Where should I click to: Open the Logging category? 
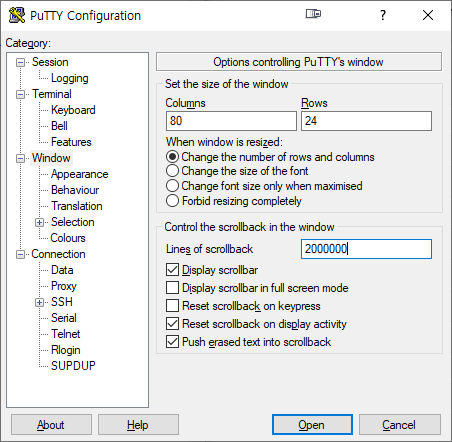(70, 78)
